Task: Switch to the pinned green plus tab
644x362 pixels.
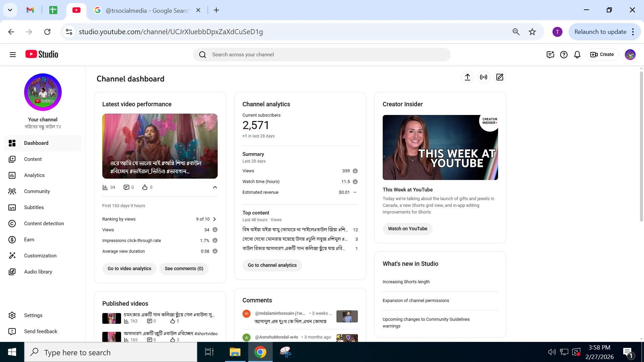Action: 53,10
